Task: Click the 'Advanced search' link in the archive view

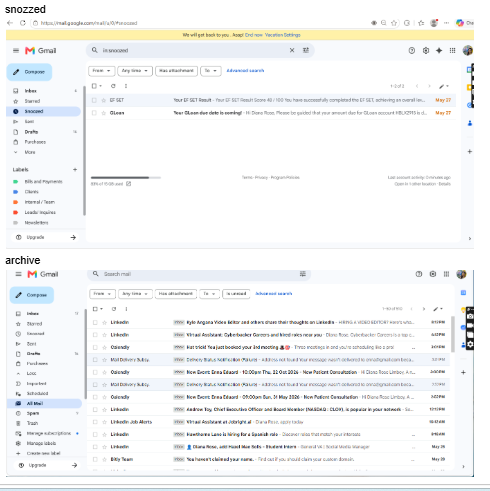Action: coord(274,294)
